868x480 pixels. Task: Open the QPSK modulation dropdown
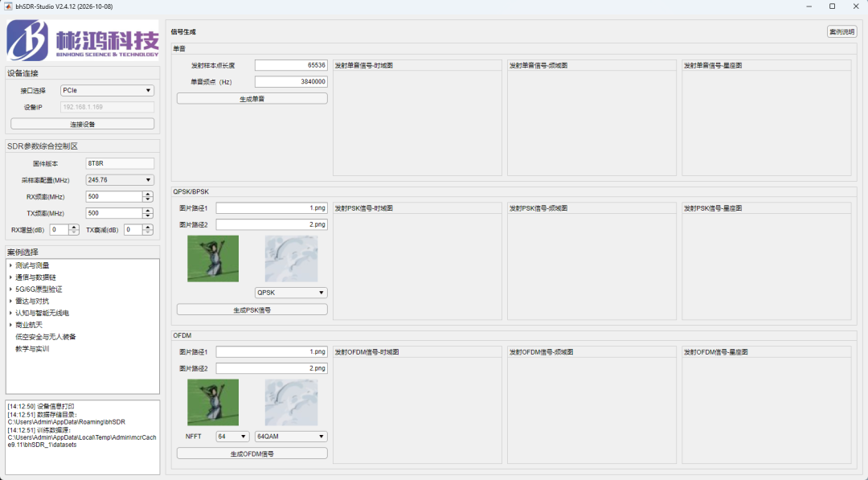(291, 293)
